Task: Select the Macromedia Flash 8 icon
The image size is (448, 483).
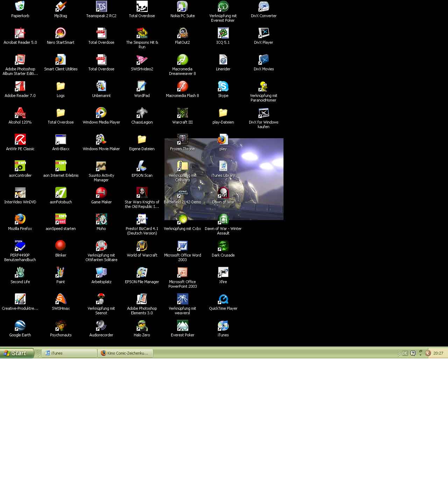Action: click(x=182, y=86)
